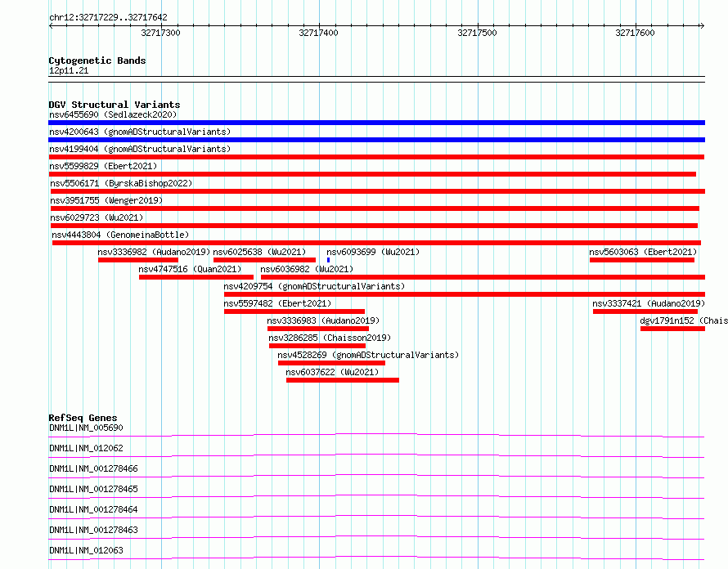Click the red bar under nsv5603063
This screenshot has height=569, width=728.
click(x=642, y=260)
